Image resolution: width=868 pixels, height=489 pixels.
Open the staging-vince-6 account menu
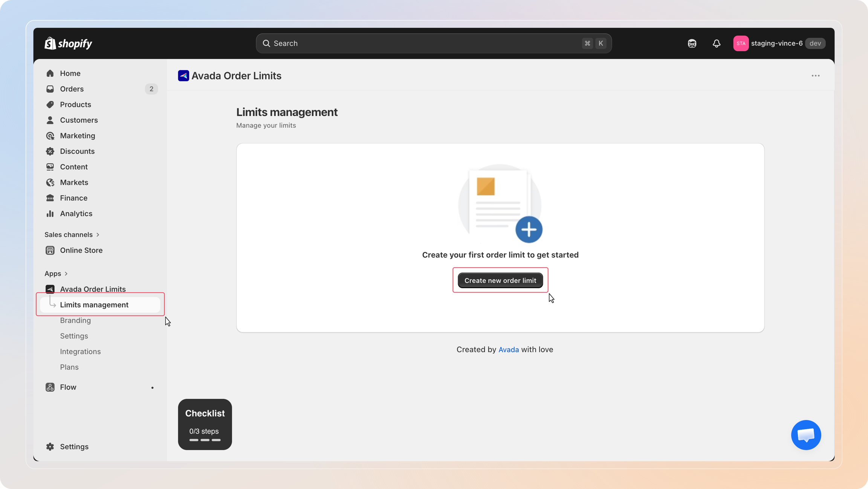coord(779,43)
